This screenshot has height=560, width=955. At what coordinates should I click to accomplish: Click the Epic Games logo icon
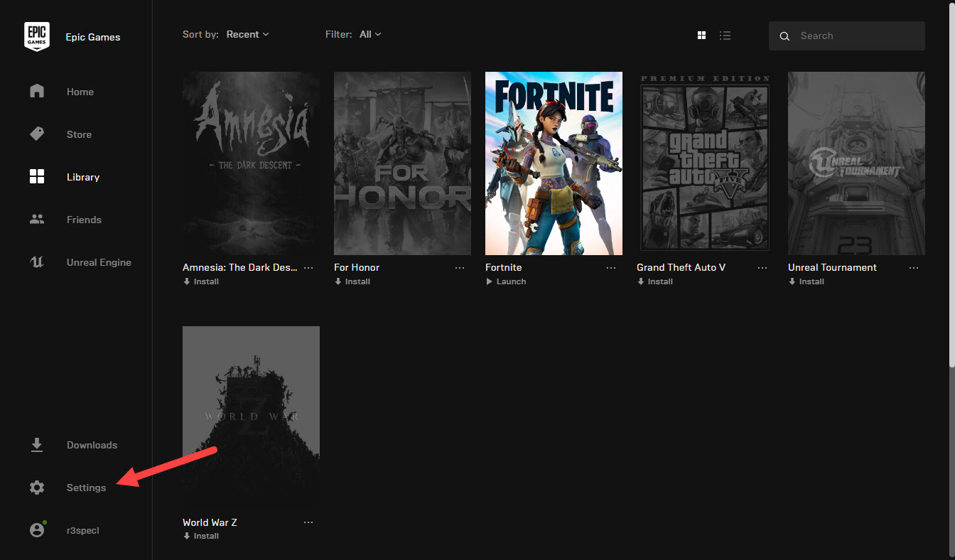[37, 36]
